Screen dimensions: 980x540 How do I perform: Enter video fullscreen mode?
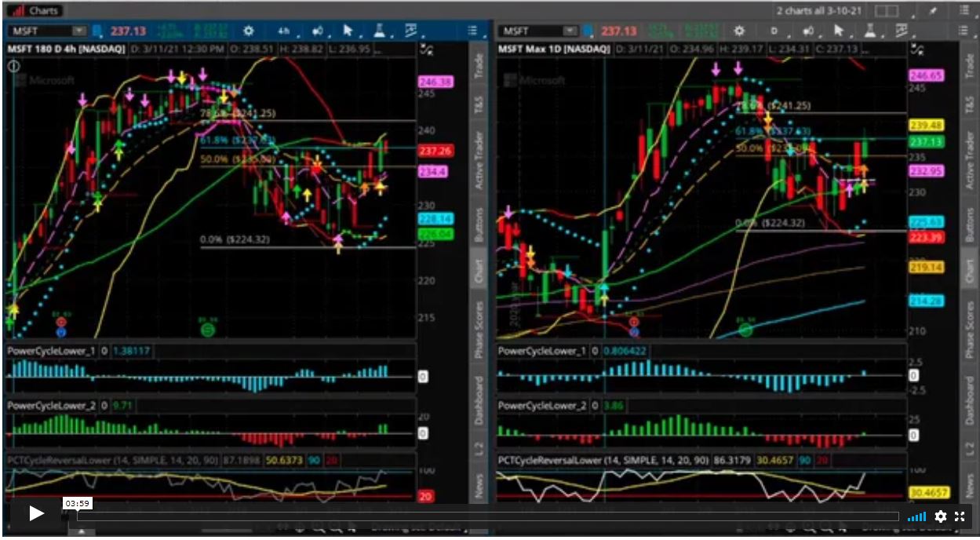(960, 516)
